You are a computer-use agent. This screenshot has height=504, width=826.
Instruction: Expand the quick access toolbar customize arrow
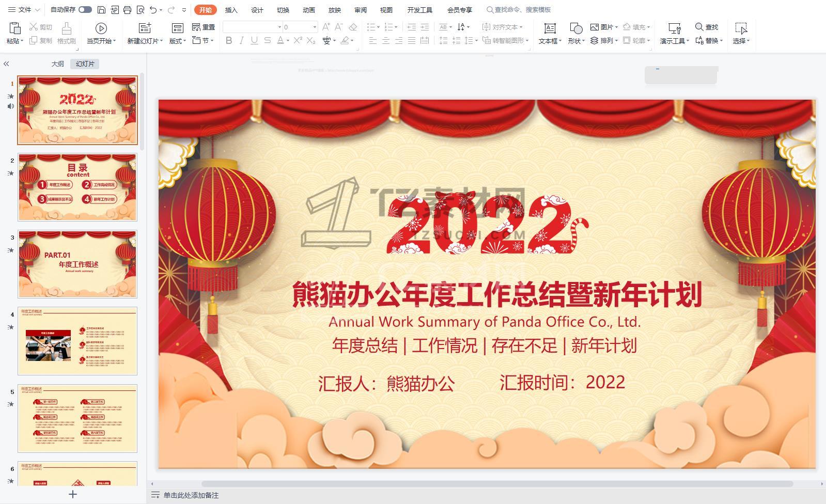click(184, 10)
